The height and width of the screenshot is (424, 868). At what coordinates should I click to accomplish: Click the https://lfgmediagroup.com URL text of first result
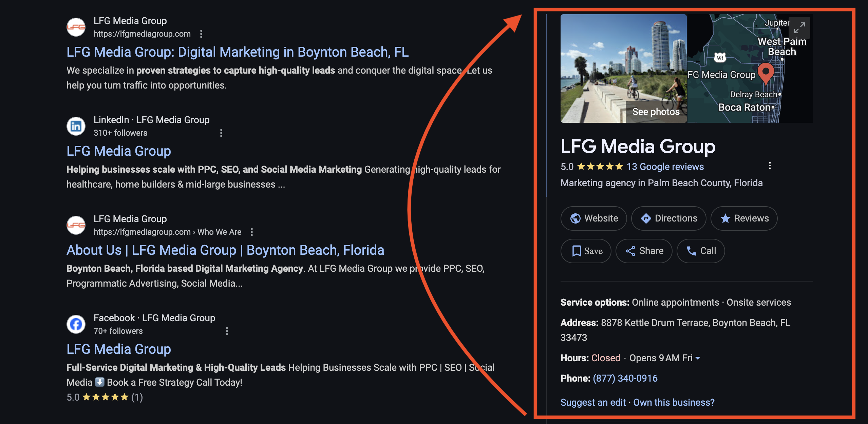(x=142, y=34)
